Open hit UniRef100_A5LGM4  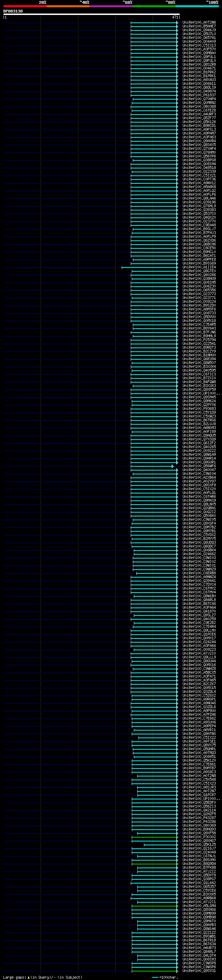[199, 906]
